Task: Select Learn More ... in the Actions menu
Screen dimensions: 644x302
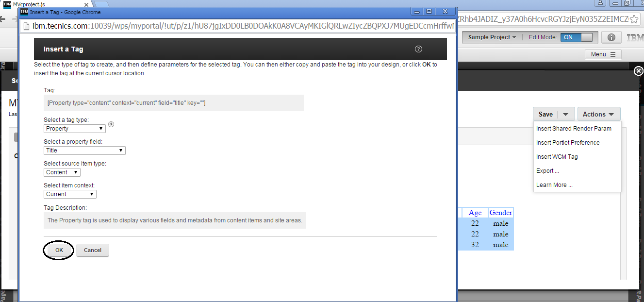Action: (554, 185)
